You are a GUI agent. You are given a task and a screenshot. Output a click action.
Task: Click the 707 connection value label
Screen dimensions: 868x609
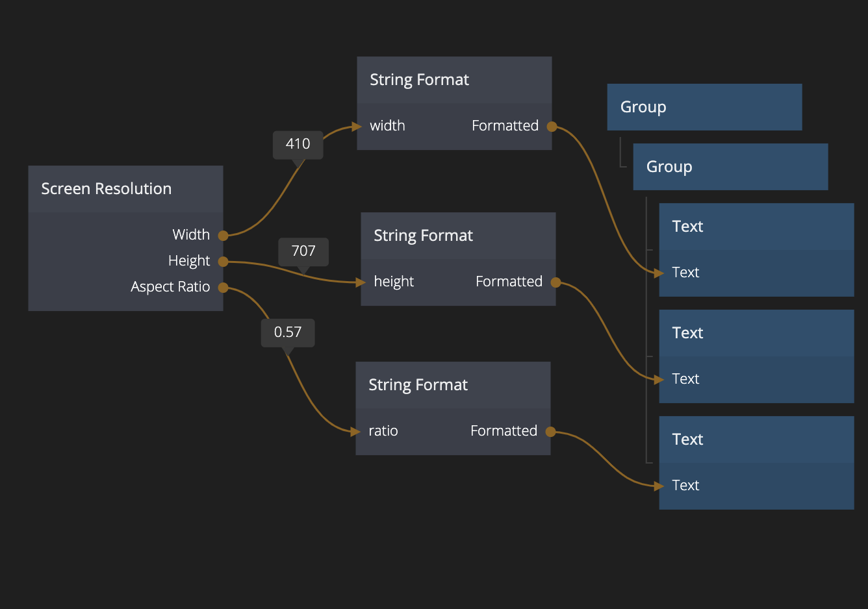[x=303, y=251]
